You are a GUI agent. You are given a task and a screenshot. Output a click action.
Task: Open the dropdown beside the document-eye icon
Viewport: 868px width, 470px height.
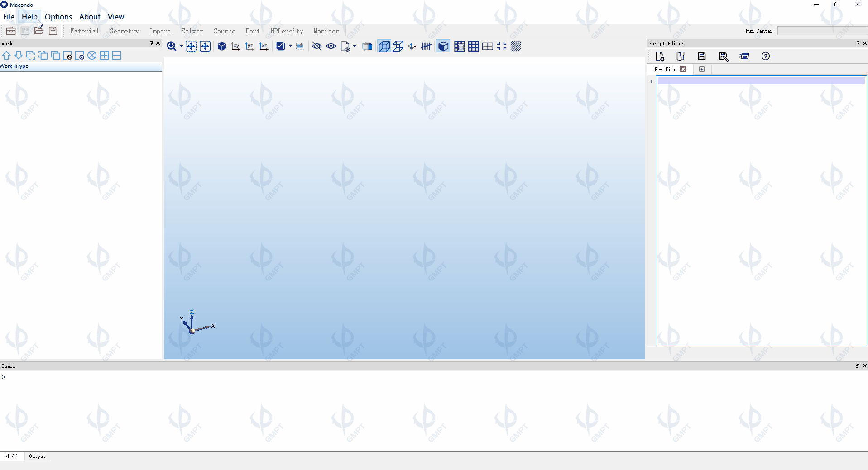pyautogui.click(x=355, y=46)
